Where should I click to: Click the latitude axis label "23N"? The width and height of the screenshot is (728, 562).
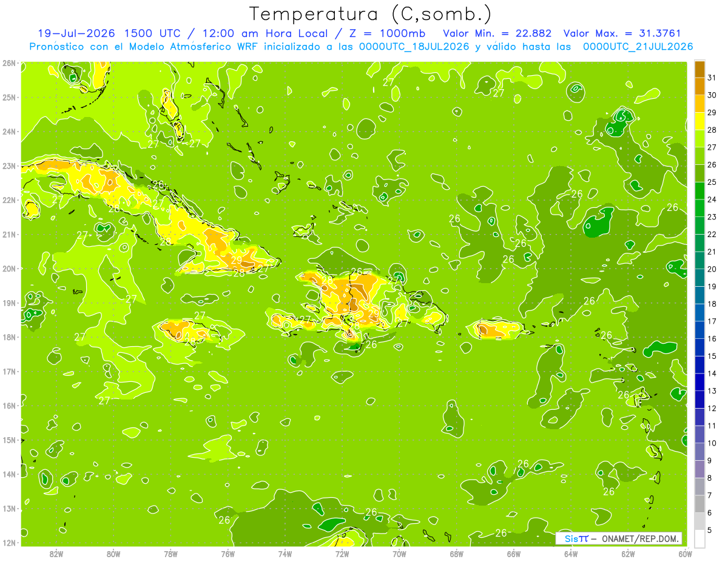8,166
